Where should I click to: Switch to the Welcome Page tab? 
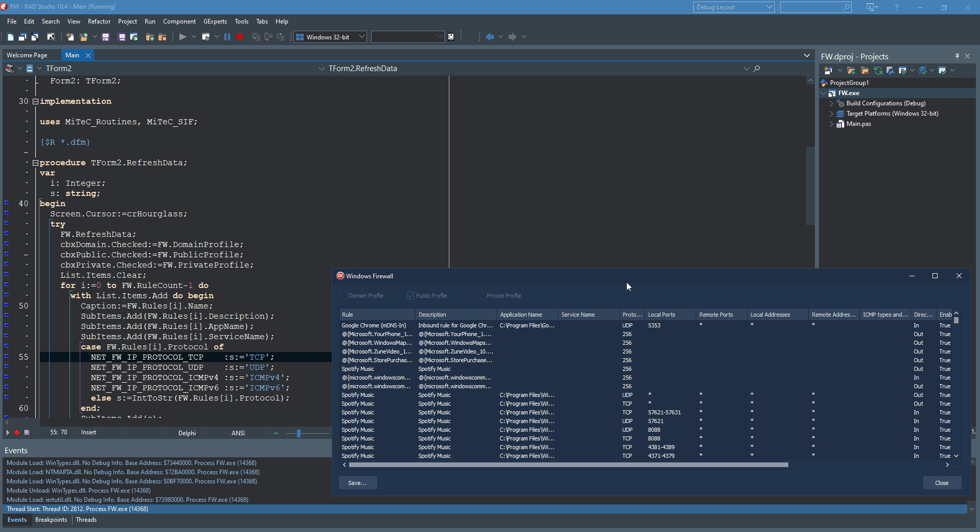pos(27,55)
